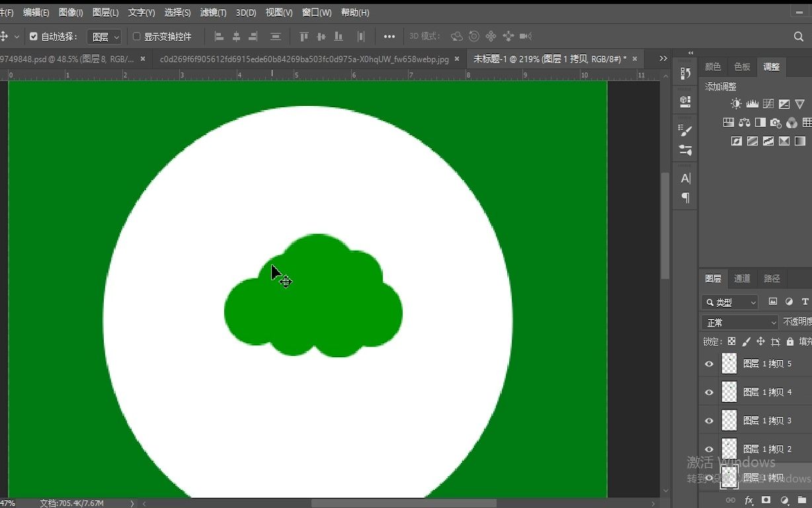Screen dimensions: 812x508
Task: Add a Color Balance adjustment
Action: 745,122
